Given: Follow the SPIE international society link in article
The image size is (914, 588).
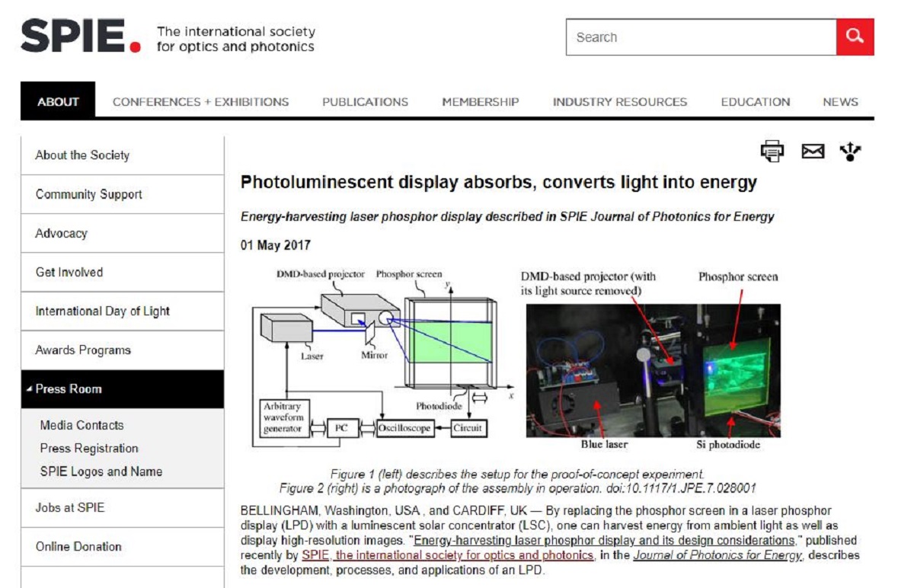Looking at the screenshot, I should click(x=447, y=555).
